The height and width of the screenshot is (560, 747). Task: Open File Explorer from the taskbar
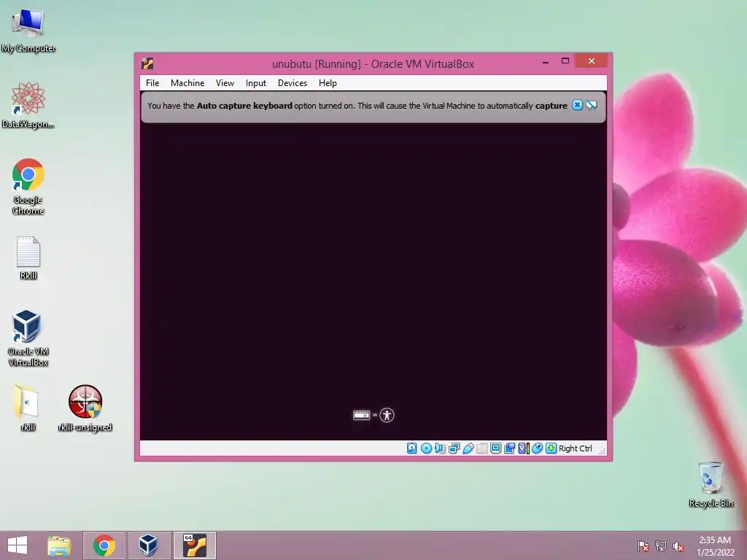point(59,545)
